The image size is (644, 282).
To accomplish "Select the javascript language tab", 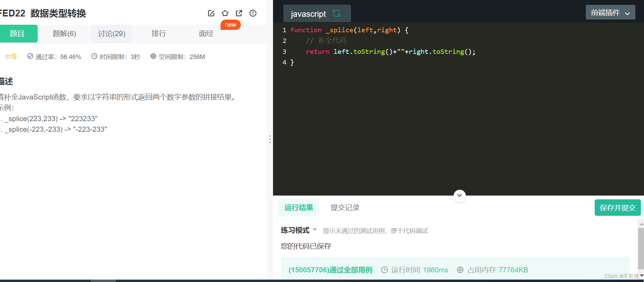I will coord(317,14).
